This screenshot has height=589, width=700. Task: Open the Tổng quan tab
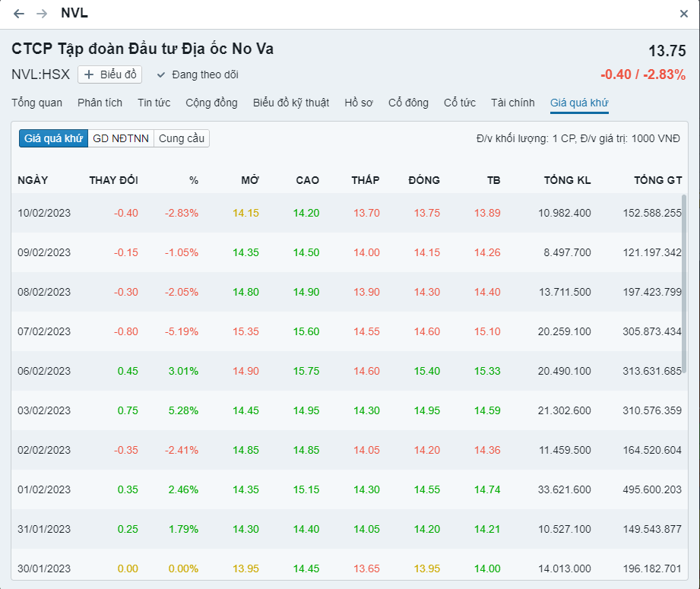37,103
